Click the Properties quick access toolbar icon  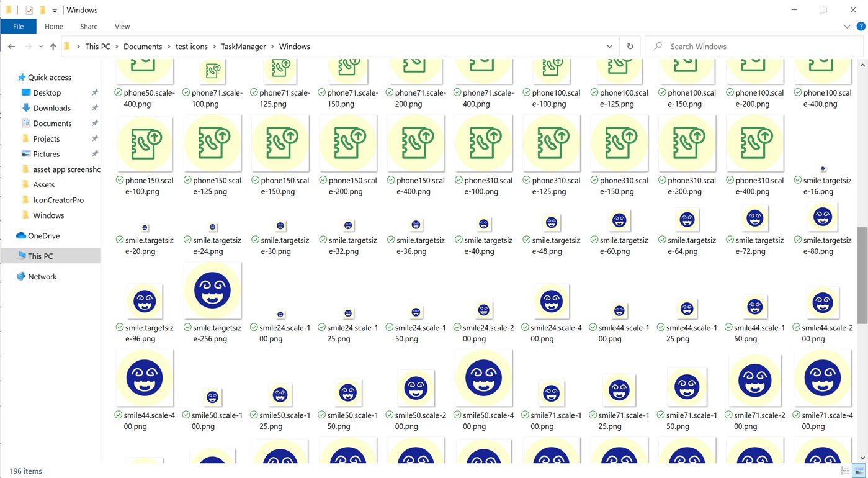coord(29,10)
